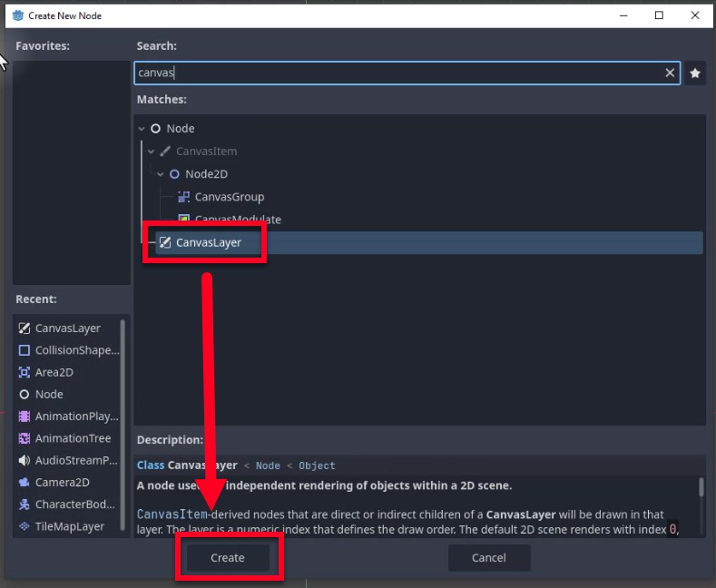
Task: Click the CharacterBody icon in Recent
Action: pyautogui.click(x=25, y=505)
